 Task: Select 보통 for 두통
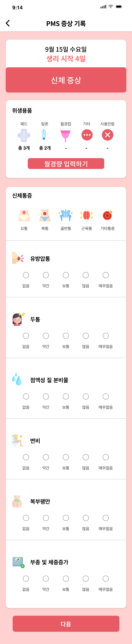pyautogui.click(x=66, y=336)
